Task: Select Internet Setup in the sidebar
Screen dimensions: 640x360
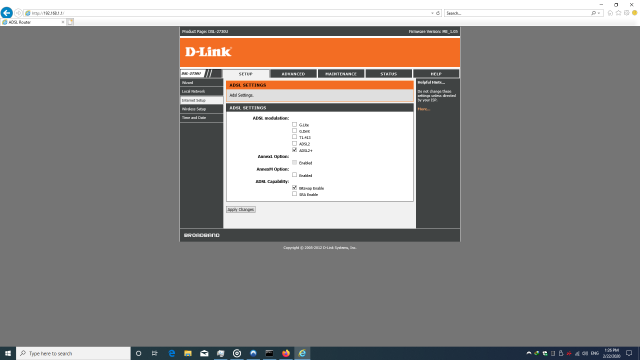Action: 201,100
